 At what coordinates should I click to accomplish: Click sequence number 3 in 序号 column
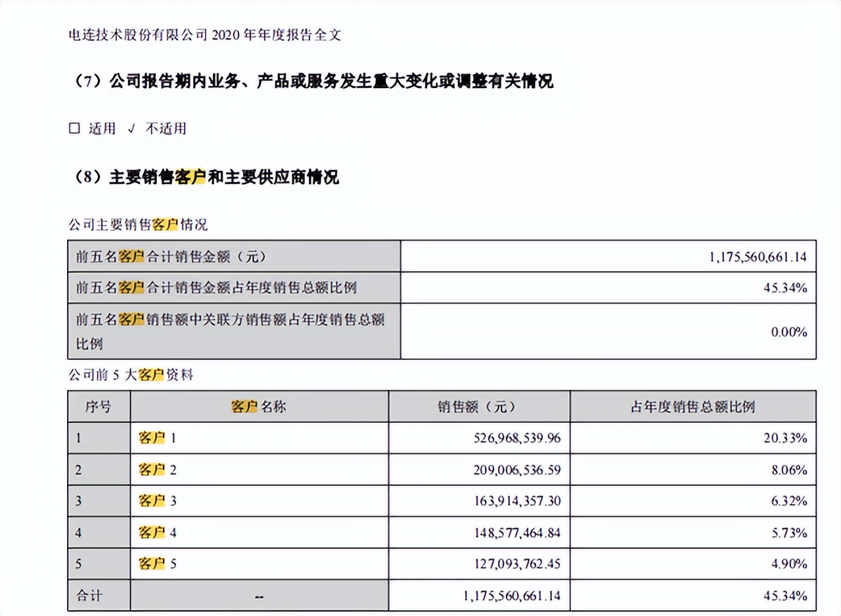coord(78,501)
